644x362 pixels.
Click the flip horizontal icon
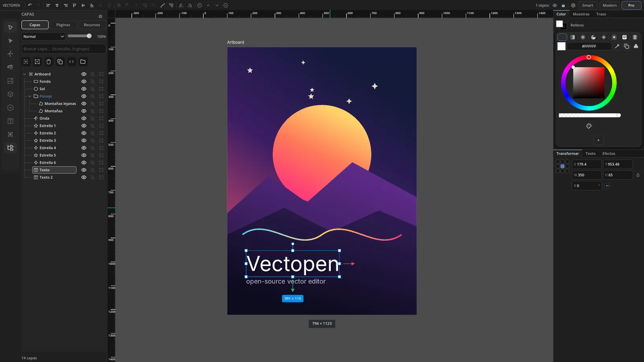[x=181, y=5]
